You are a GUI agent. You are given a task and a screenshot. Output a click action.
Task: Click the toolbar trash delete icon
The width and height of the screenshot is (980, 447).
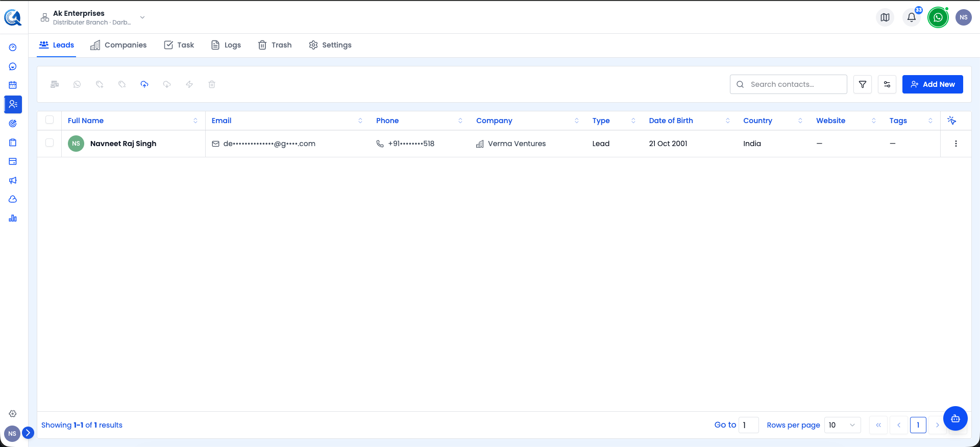pos(212,84)
